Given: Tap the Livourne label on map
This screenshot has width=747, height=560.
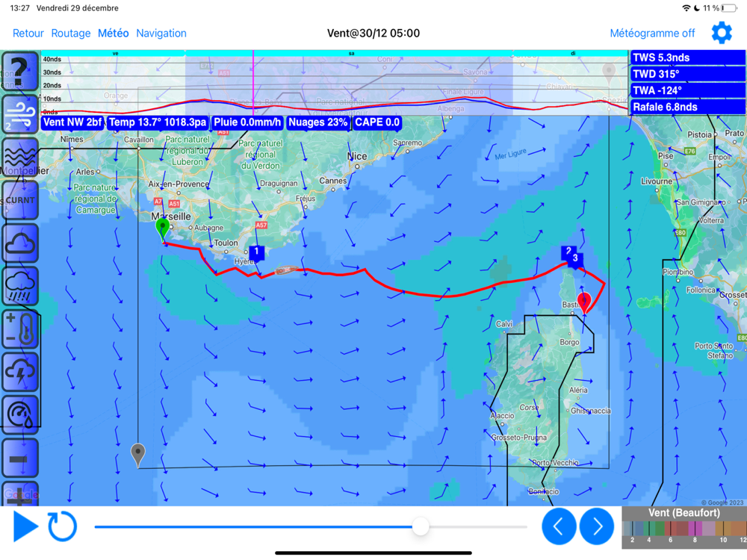Looking at the screenshot, I should [657, 181].
